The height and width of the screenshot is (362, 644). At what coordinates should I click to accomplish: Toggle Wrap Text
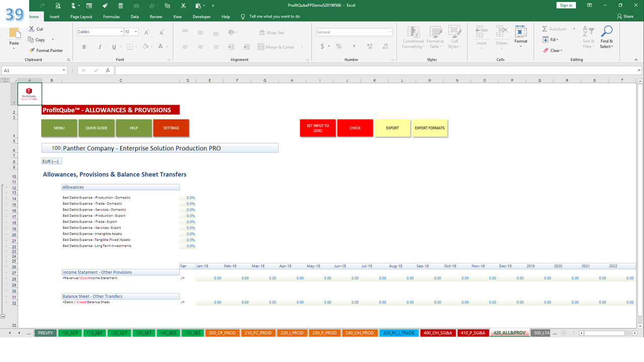click(272, 33)
